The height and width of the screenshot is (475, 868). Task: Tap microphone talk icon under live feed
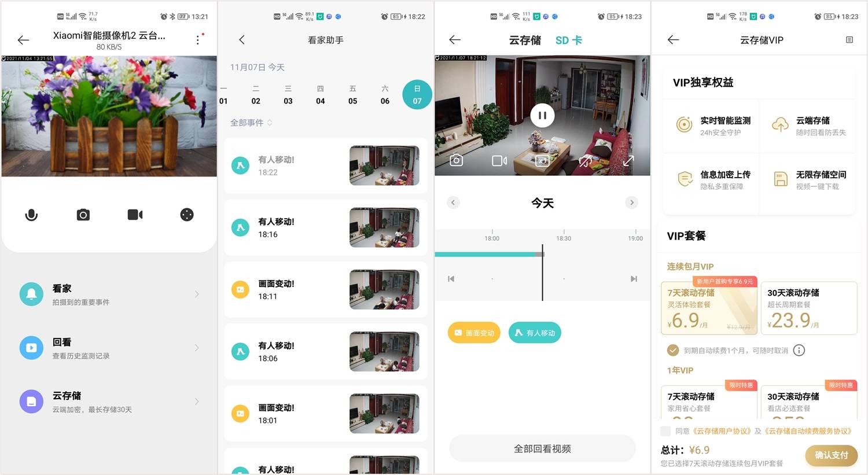[31, 215]
